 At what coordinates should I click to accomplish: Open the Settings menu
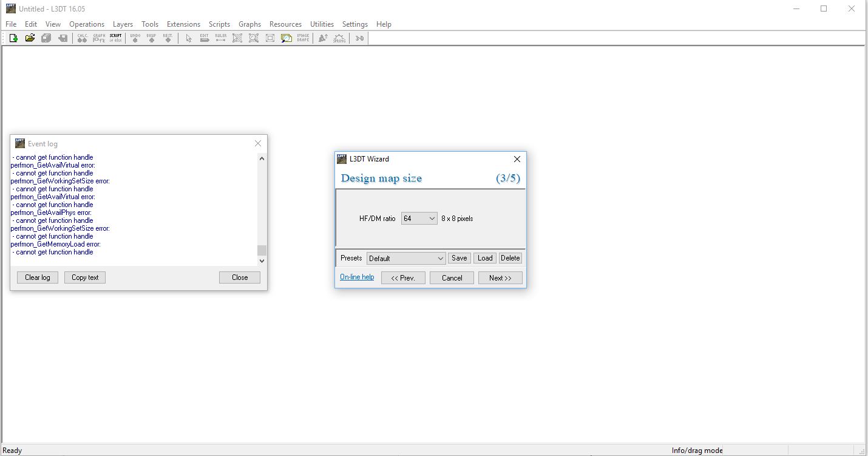coord(355,24)
